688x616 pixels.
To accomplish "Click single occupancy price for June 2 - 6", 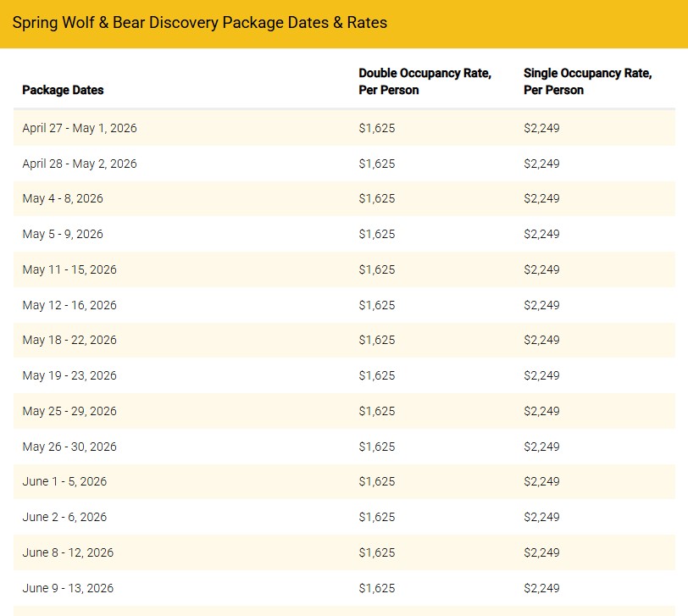I will (541, 517).
